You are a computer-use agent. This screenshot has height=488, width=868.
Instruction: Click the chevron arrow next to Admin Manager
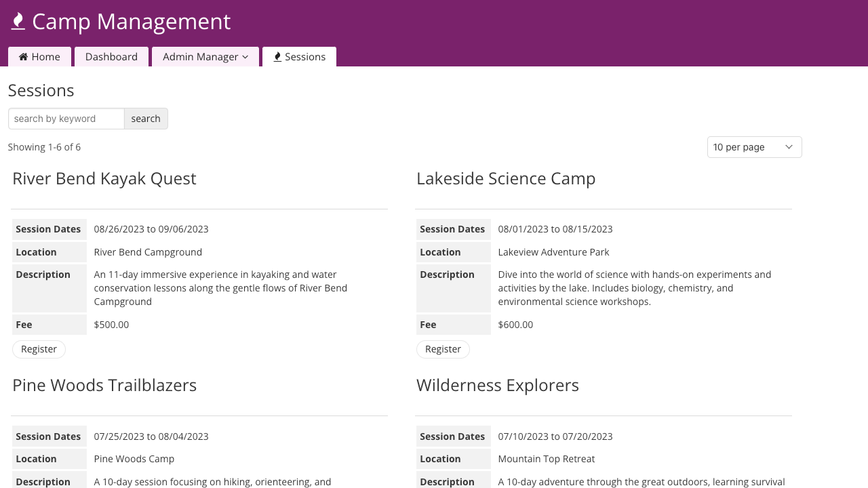245,57
